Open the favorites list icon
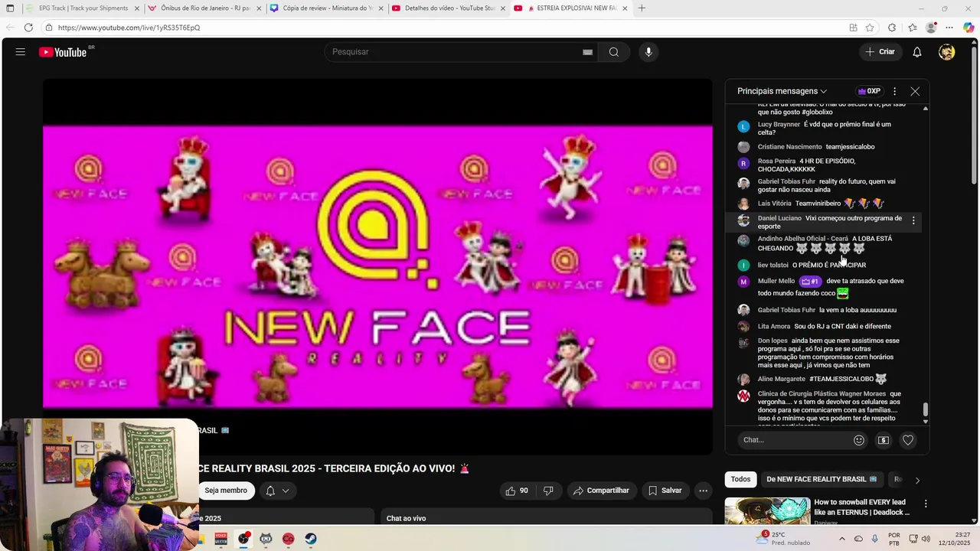 click(x=913, y=28)
